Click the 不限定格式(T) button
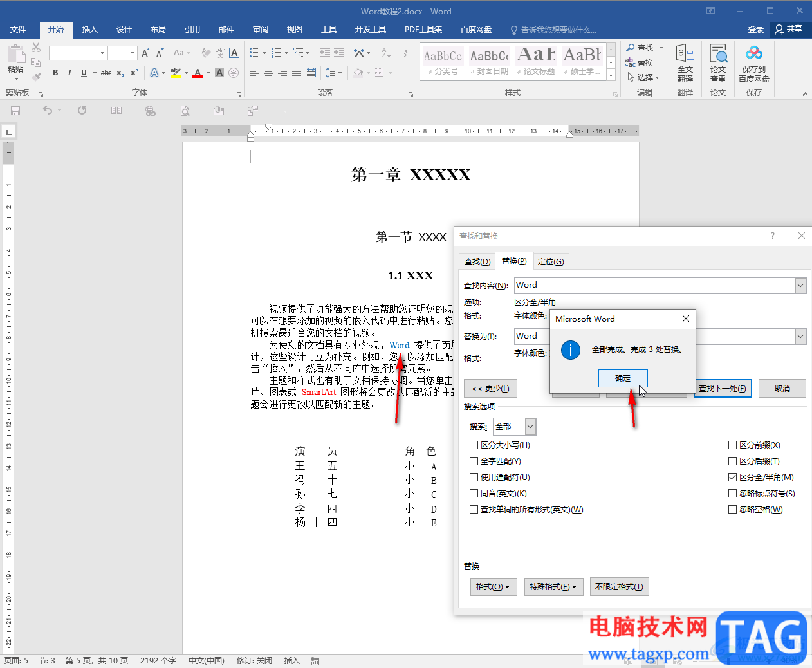 tap(619, 586)
